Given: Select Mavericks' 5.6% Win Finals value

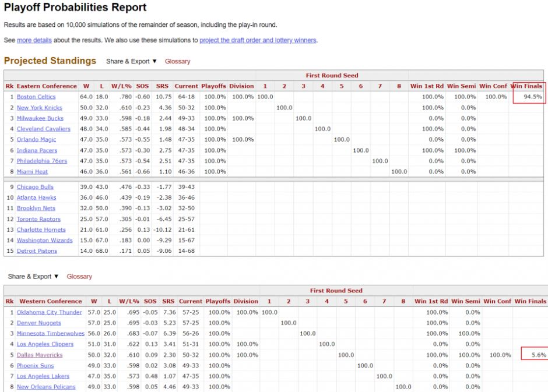Looking at the screenshot, I should click(539, 355).
